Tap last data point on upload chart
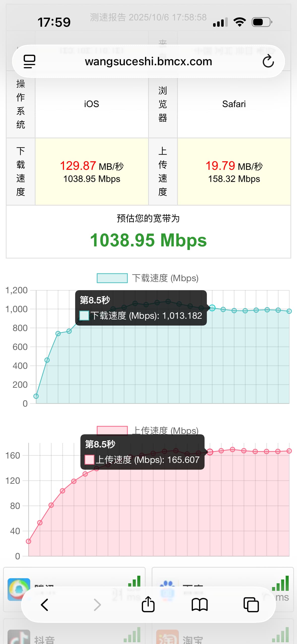Image resolution: width=297 pixels, height=644 pixels. click(289, 451)
